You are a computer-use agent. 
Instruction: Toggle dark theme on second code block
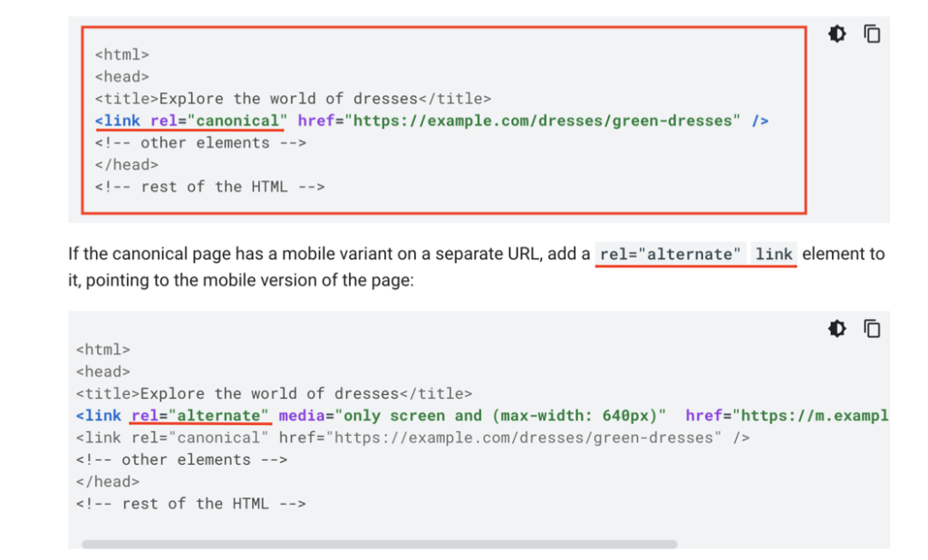click(x=836, y=329)
